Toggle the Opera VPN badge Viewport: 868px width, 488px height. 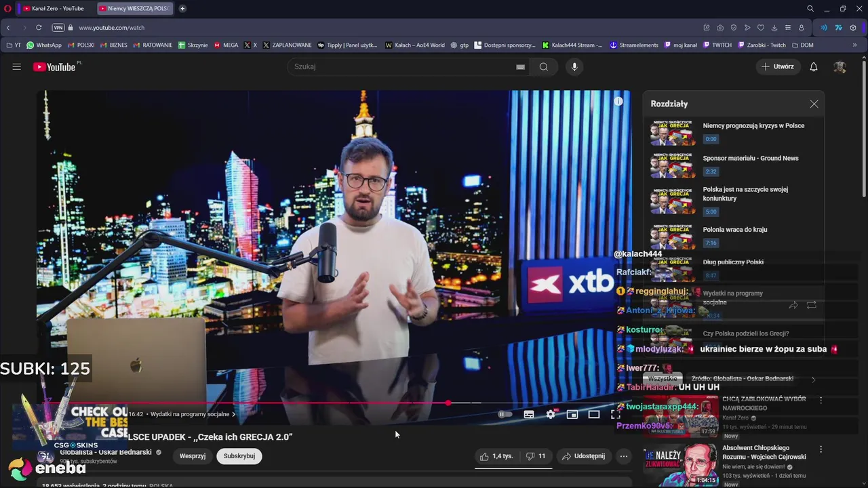click(58, 28)
